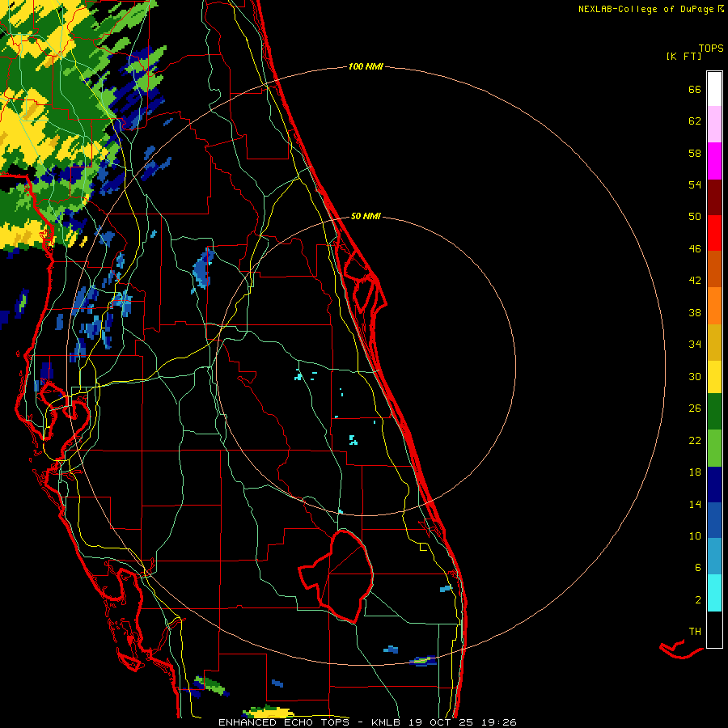Click the light green 22 kft legend color

tap(714, 448)
